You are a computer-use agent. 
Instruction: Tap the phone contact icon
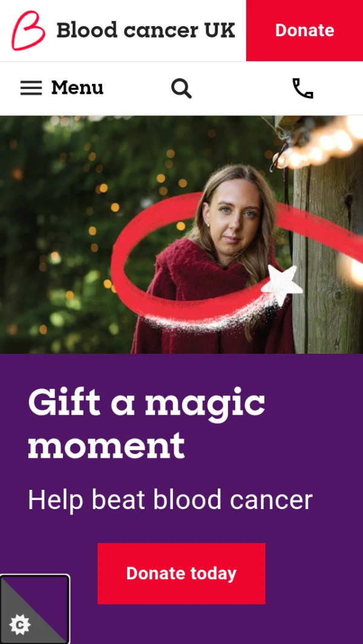[x=302, y=88]
